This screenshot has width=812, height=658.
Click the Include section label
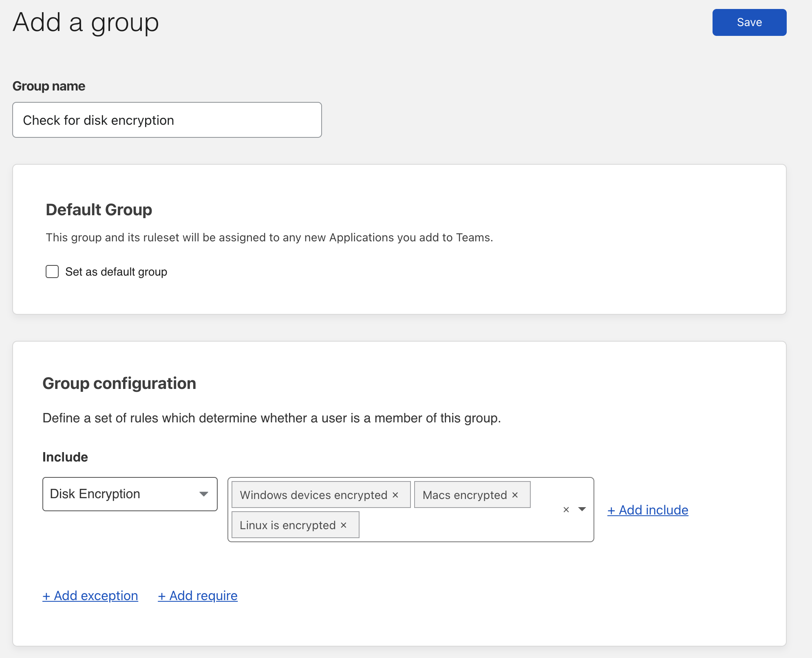tap(65, 457)
